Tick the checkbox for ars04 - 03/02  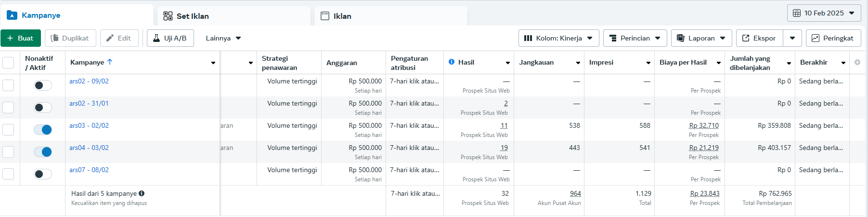pos(8,152)
